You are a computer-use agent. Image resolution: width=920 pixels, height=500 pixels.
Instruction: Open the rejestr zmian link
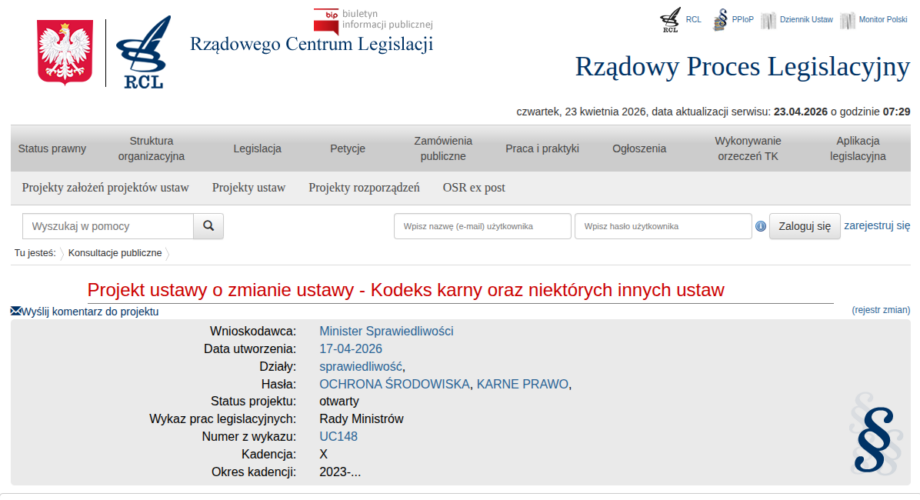pyautogui.click(x=880, y=310)
